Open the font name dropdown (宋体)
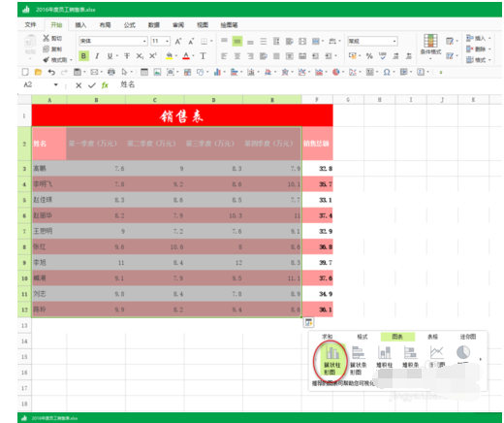Image resolution: width=504 pixels, height=423 pixels. [x=113, y=41]
